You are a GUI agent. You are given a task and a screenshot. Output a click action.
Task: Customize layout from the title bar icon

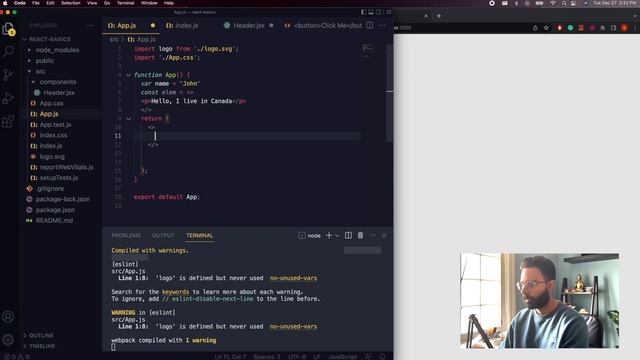tap(389, 12)
